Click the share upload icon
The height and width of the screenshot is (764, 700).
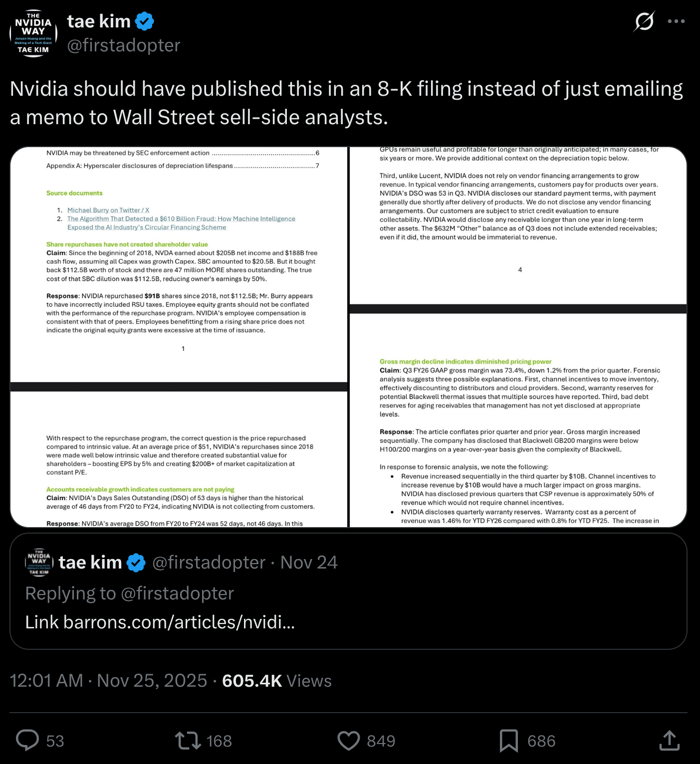pyautogui.click(x=669, y=741)
